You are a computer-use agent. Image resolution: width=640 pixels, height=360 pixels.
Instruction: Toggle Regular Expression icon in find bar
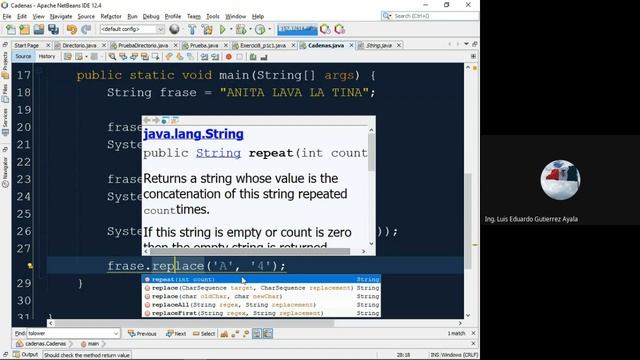coord(245,333)
